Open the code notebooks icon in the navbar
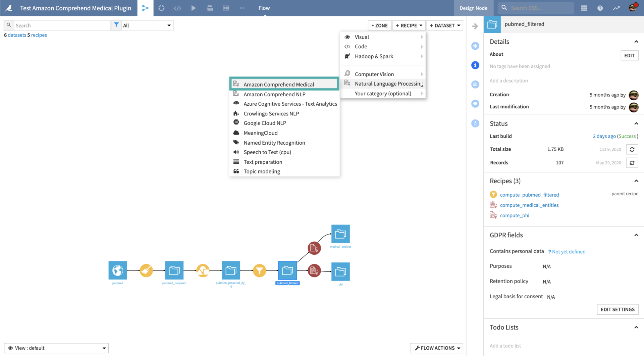The image size is (644, 356). click(x=177, y=8)
